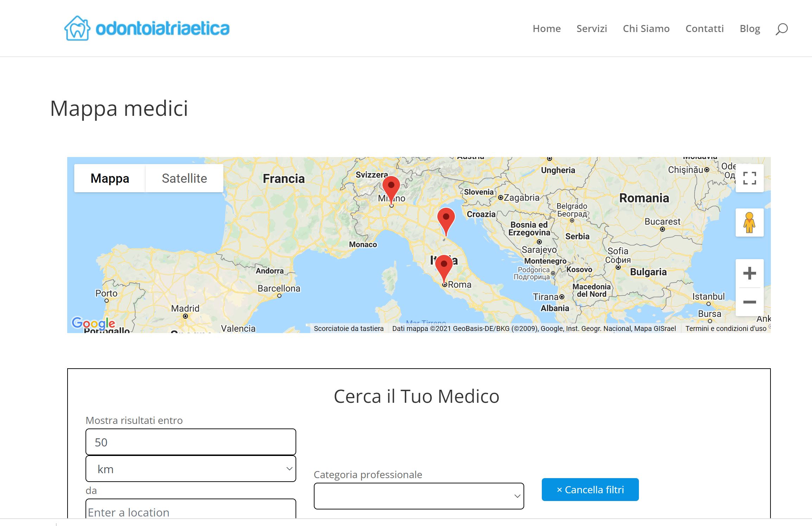Switch map to Satellite view
Screen dimensions: 812x526
click(x=184, y=178)
